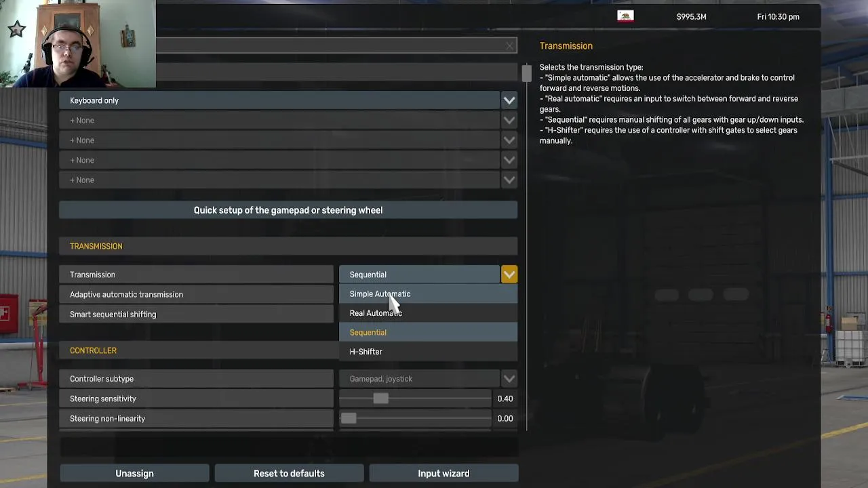The image size is (868, 488).
Task: Select the Simple Automatic transmission option
Action: pos(428,294)
